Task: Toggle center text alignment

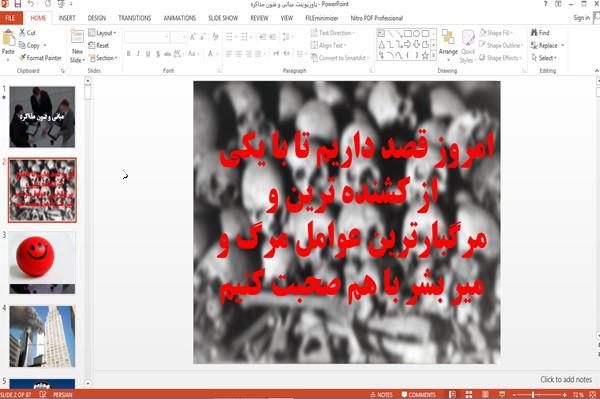Action: click(x=238, y=54)
